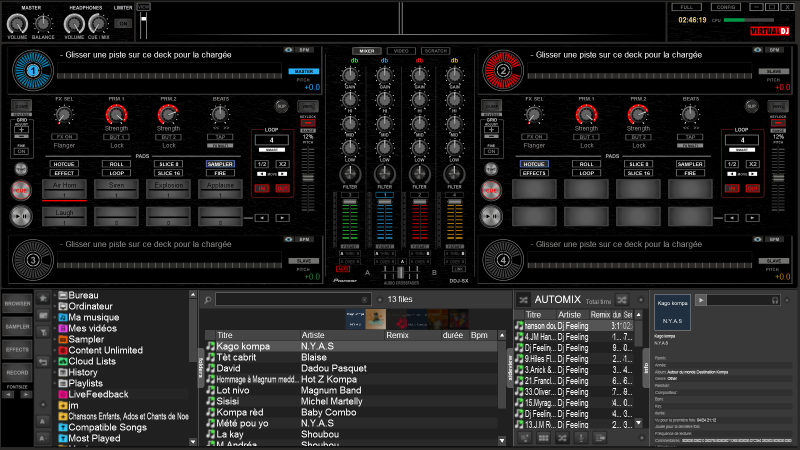800x450 pixels.
Task: Select FIRE pad mode on deck 2
Action: (690, 173)
